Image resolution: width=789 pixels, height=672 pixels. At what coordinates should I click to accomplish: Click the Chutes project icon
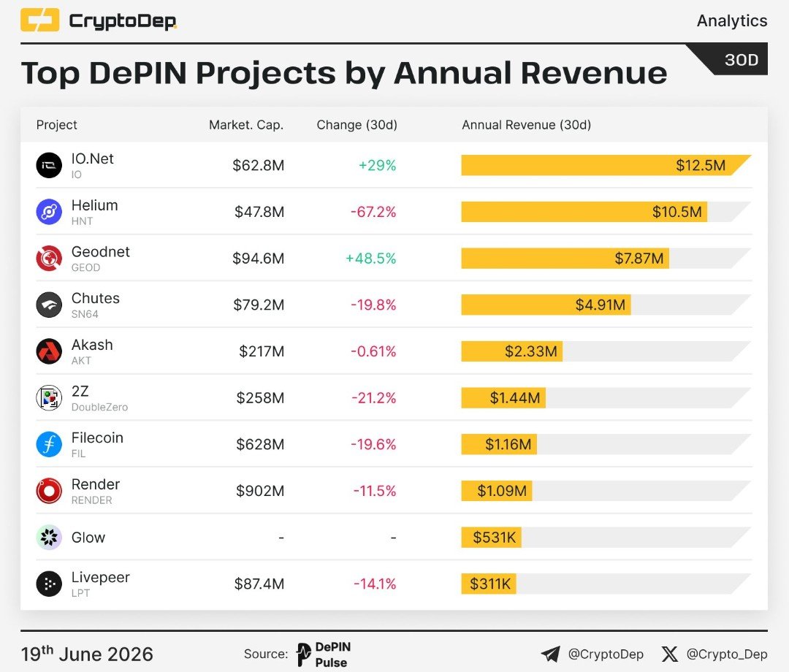click(49, 305)
